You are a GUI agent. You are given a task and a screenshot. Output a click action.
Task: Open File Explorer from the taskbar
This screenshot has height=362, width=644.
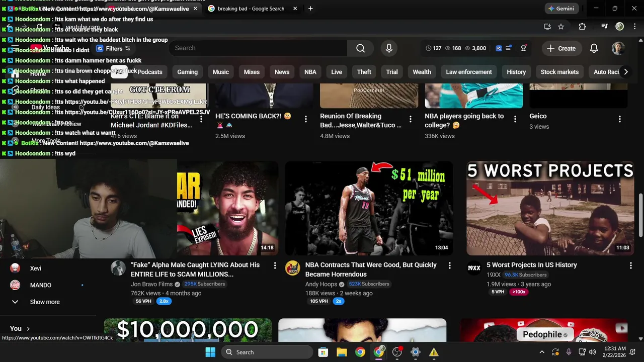[x=342, y=352]
